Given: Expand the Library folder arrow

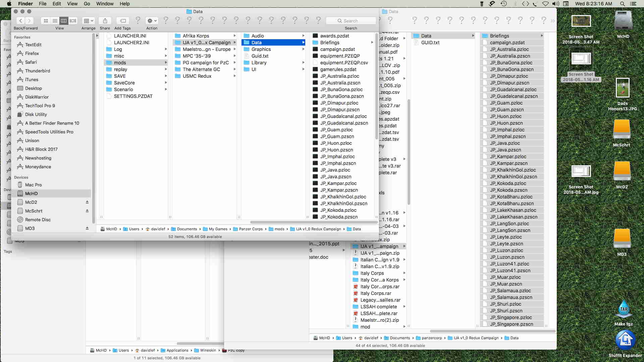Looking at the screenshot, I should pos(303,63).
